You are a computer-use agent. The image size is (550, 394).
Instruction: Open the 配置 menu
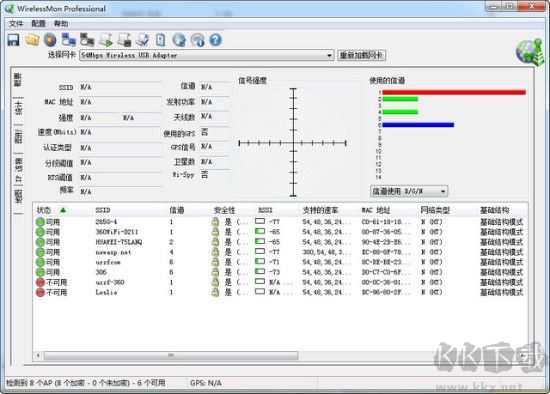[39, 24]
